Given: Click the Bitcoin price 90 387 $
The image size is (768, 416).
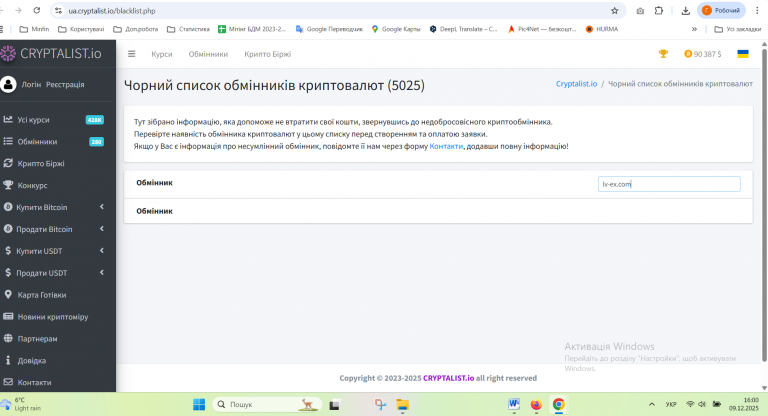Looking at the screenshot, I should [x=703, y=54].
